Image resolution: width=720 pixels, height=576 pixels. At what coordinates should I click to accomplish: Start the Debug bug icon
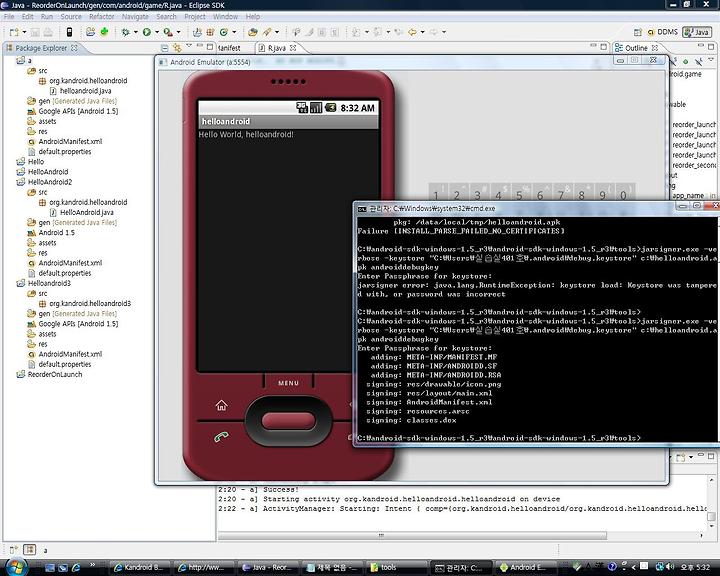(125, 32)
